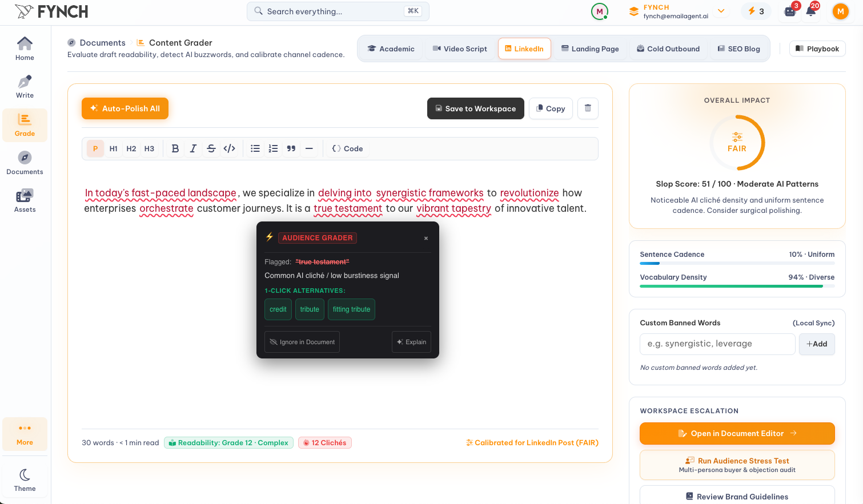
Task: Open the lightning credits counter
Action: pos(756,11)
